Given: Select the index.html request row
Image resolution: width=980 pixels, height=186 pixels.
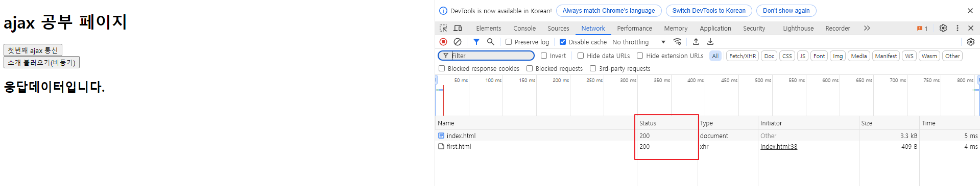Looking at the screenshot, I should tap(707, 136).
